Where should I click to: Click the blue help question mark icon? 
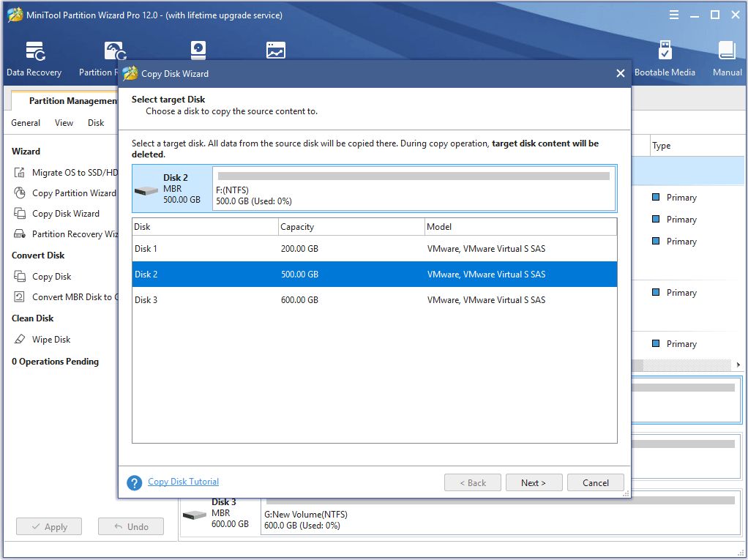click(134, 482)
